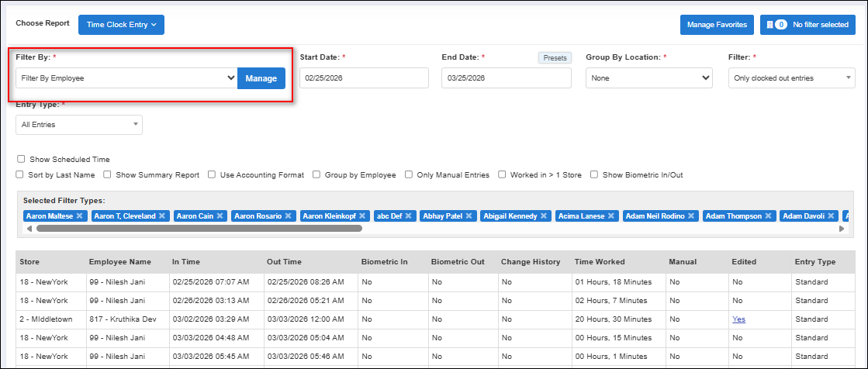Image resolution: width=868 pixels, height=369 pixels.
Task: Check the Only Manual Entries option
Action: (x=409, y=175)
